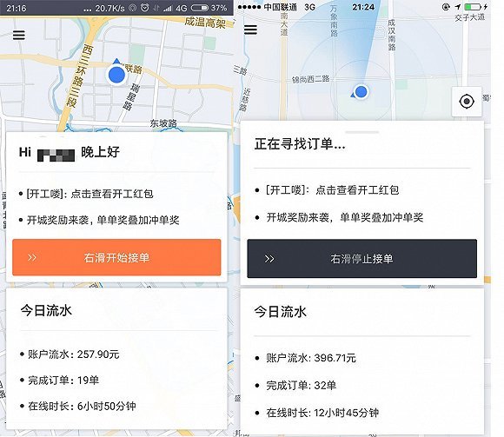Open 开工喽 red packet notice on right phone
The width and height of the screenshot is (504, 437).
point(327,190)
